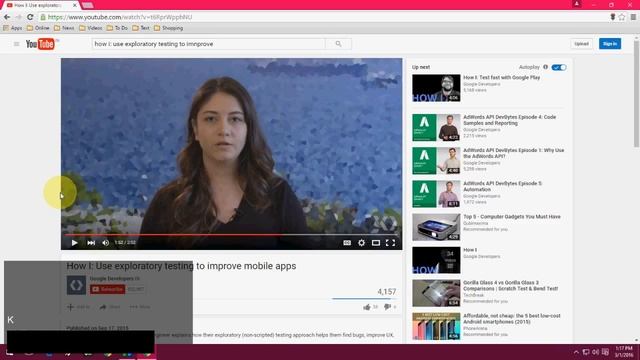Click the Sign in button
This screenshot has height=360, width=640.
pyautogui.click(x=610, y=44)
